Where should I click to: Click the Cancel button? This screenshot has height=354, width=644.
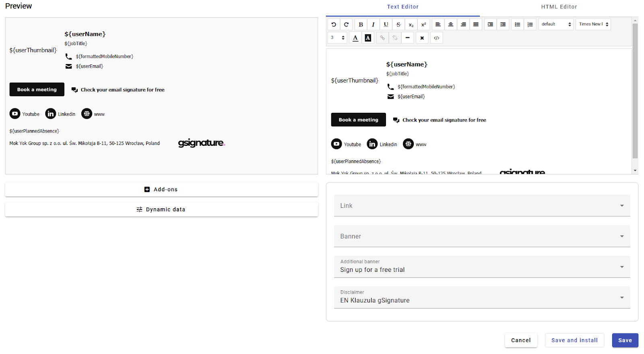pos(521,340)
